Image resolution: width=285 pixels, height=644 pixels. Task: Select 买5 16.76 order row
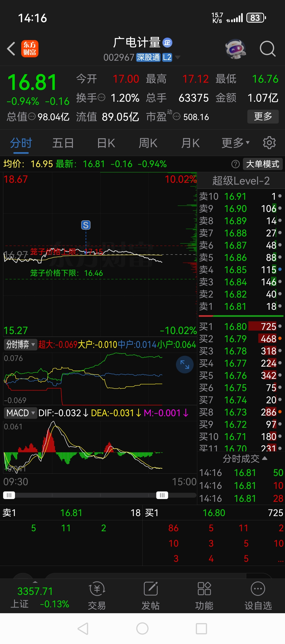tap(241, 375)
